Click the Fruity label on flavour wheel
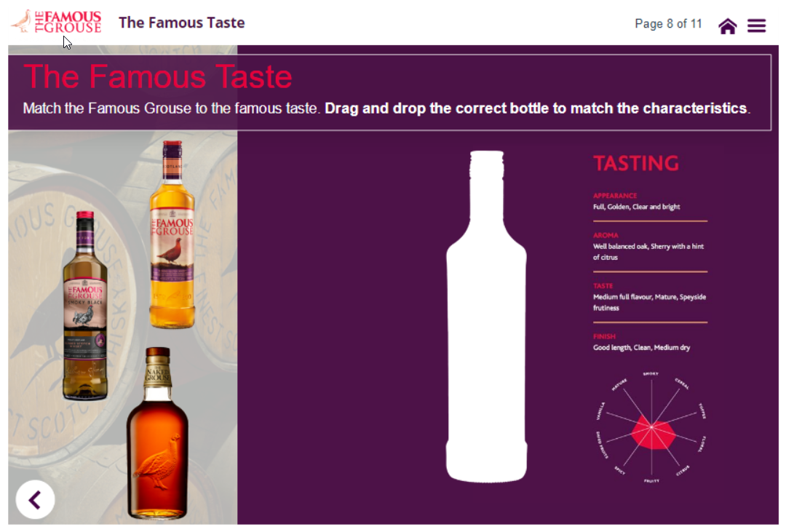The width and height of the screenshot is (786, 532). (x=651, y=481)
